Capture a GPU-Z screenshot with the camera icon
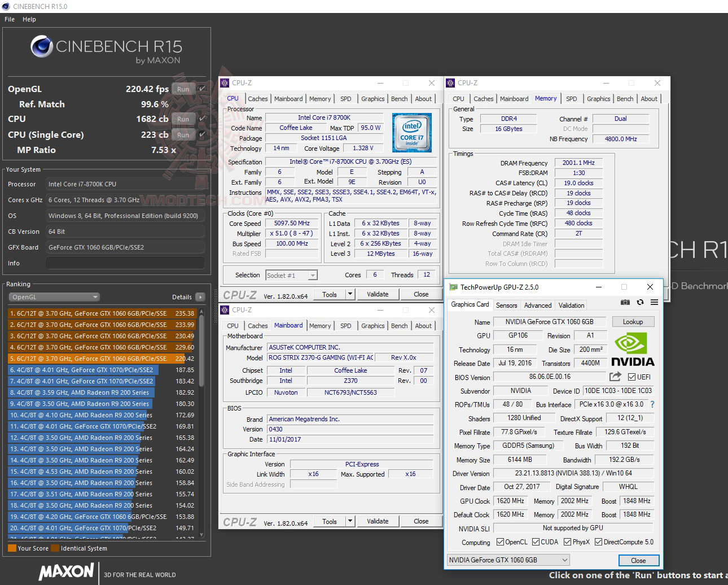 point(625,302)
